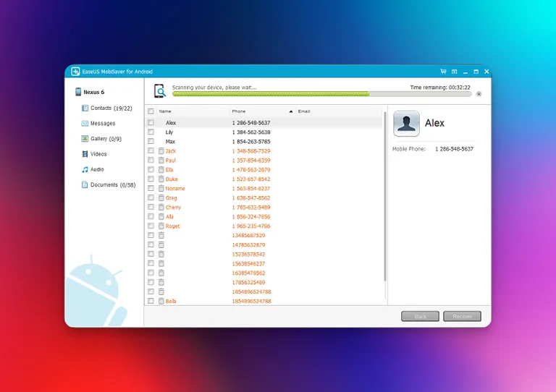Click the Audio music note icon
Screen dimensions: 556x392
[85, 169]
